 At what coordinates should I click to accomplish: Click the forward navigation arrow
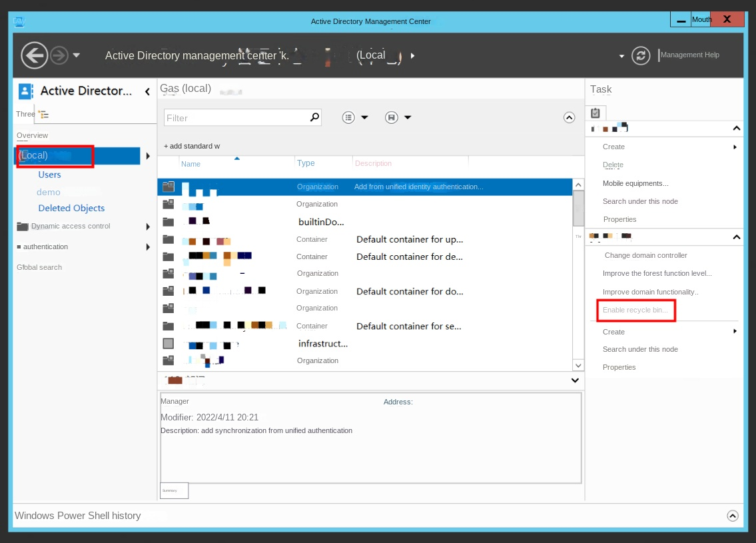(x=59, y=55)
